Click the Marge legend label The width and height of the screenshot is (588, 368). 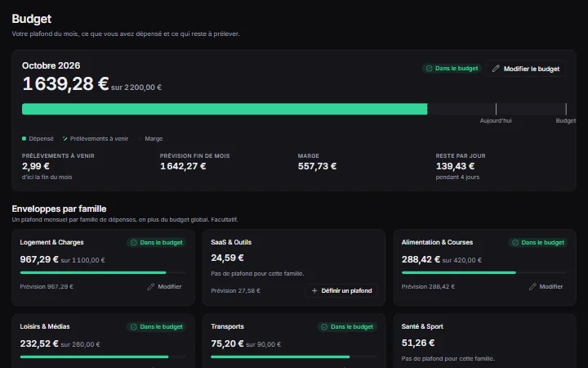[154, 138]
